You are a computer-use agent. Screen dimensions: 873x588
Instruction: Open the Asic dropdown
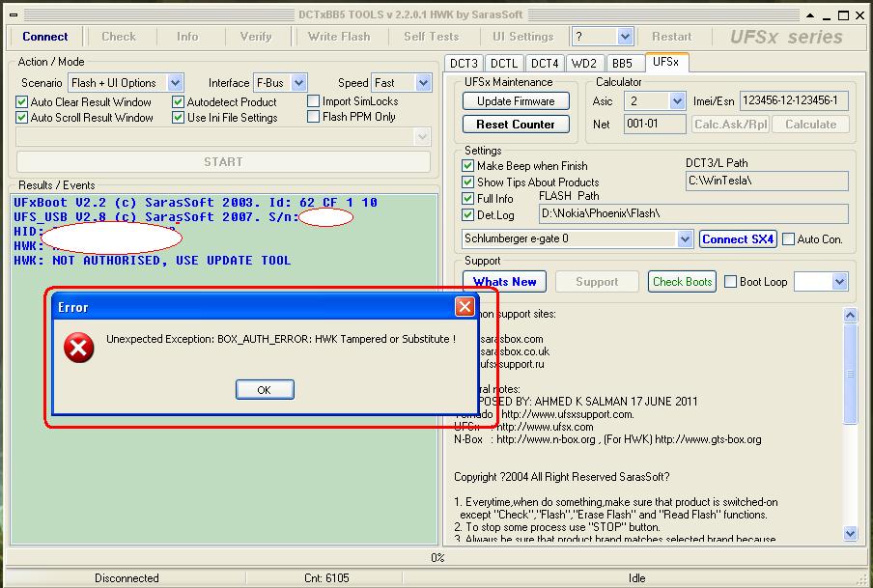coord(676,101)
